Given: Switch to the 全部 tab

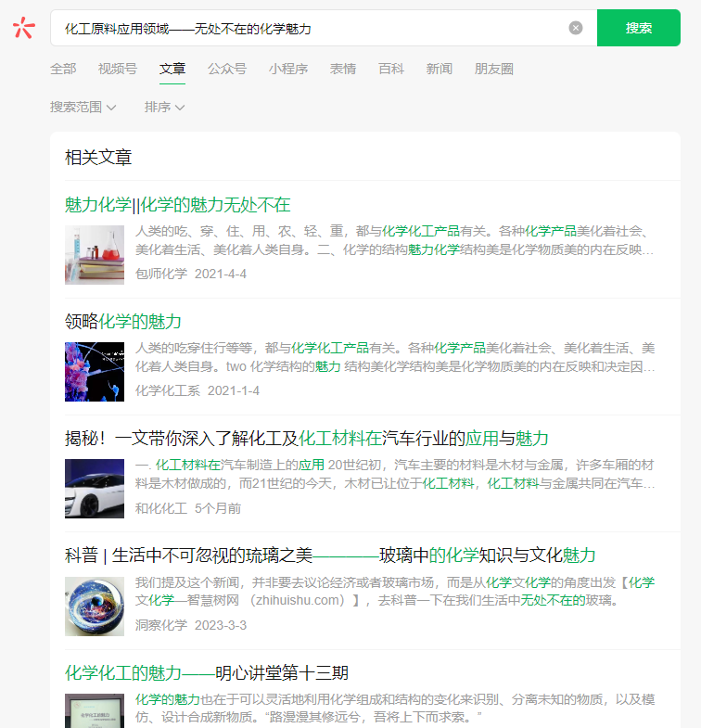Looking at the screenshot, I should 63,69.
